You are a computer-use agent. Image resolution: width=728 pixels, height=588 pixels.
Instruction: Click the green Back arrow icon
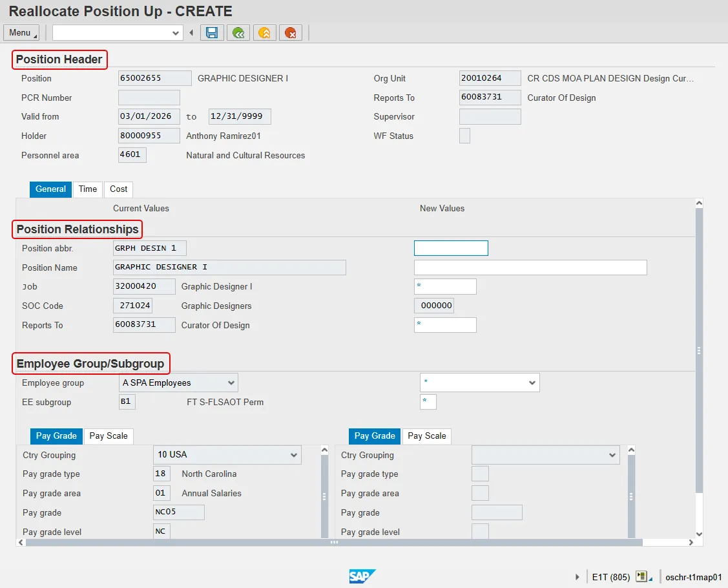pyautogui.click(x=238, y=33)
